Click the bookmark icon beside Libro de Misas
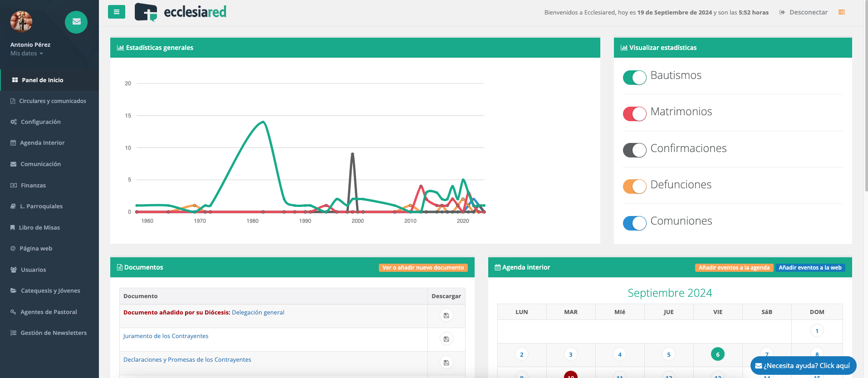The height and width of the screenshot is (378, 868). [13, 227]
